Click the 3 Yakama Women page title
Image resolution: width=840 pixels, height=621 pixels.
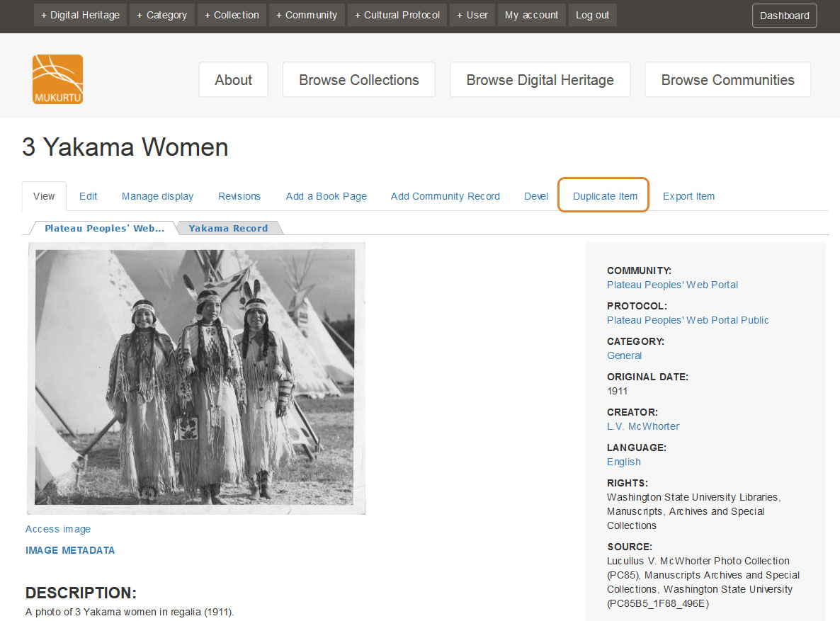point(125,147)
